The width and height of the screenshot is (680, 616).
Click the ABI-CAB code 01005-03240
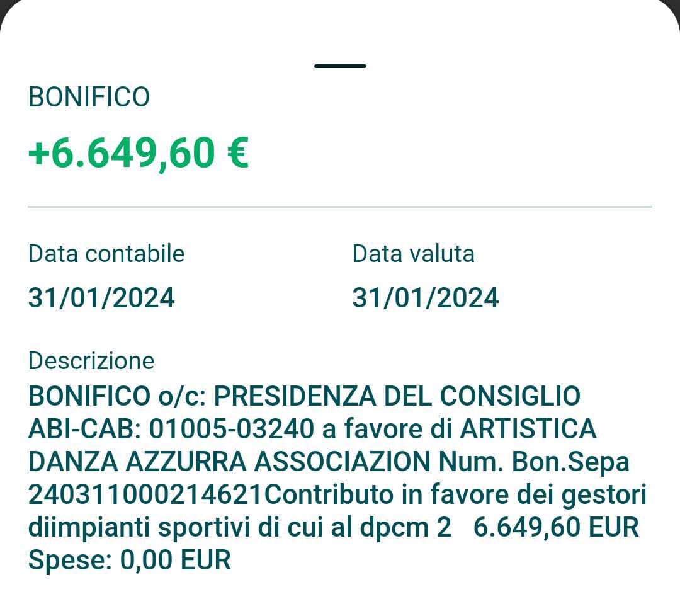click(231, 430)
